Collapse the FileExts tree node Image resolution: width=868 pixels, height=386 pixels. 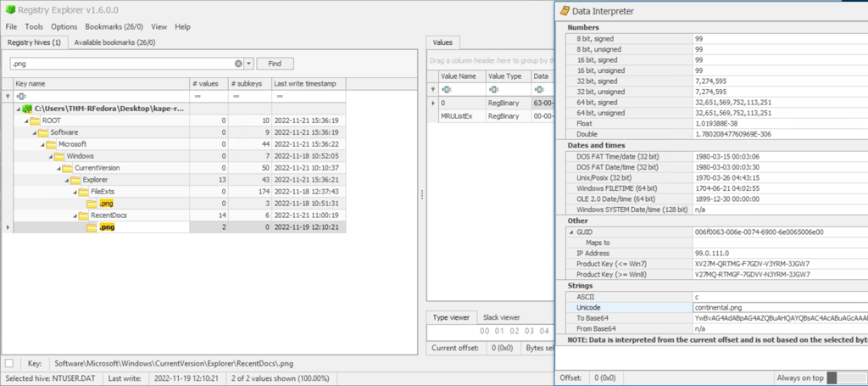pyautogui.click(x=75, y=193)
